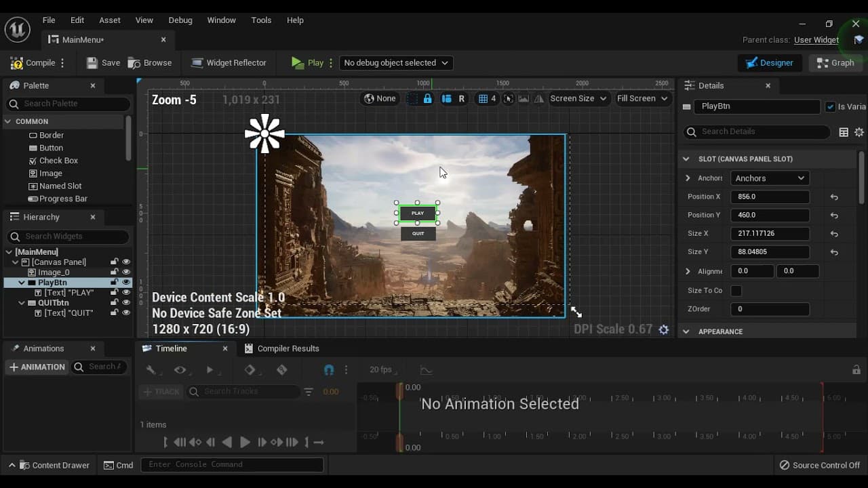
Task: Toggle the viewport layout lock icon
Action: click(x=427, y=99)
